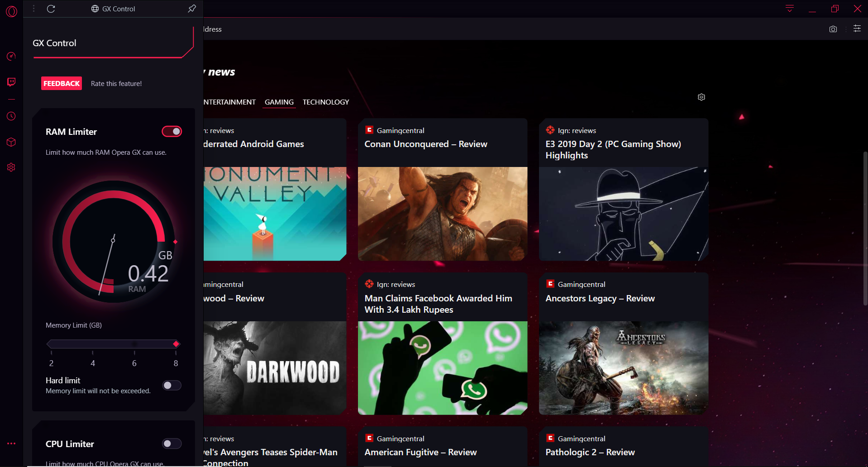The height and width of the screenshot is (467, 868).
Task: Open the tab search dropdown arrow
Action: (789, 8)
